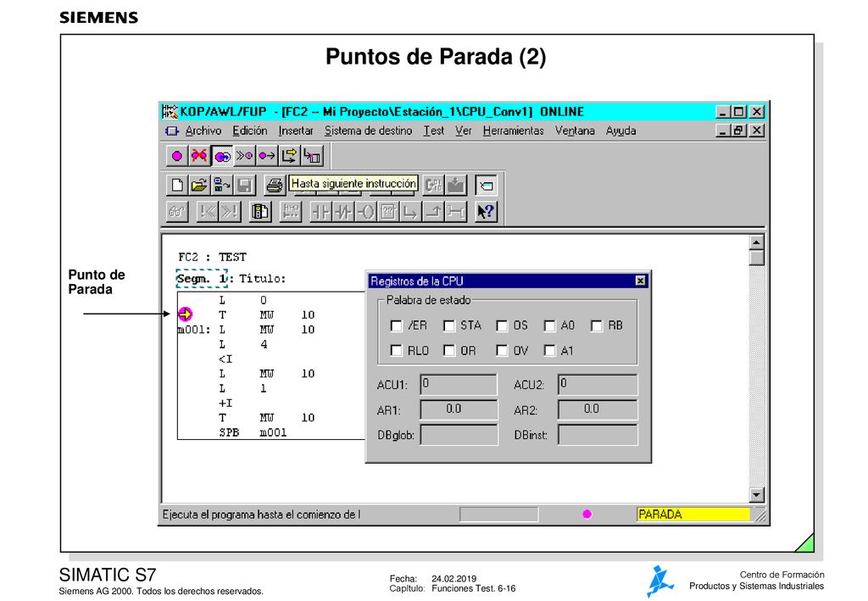Click the PARADA status bar field
The image size is (868, 601).
tap(693, 515)
